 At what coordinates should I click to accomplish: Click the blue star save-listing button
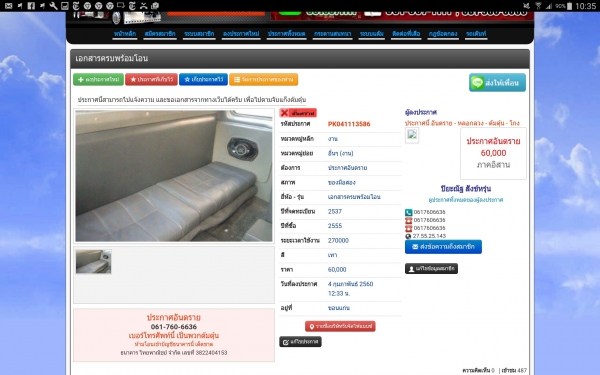[x=204, y=79]
